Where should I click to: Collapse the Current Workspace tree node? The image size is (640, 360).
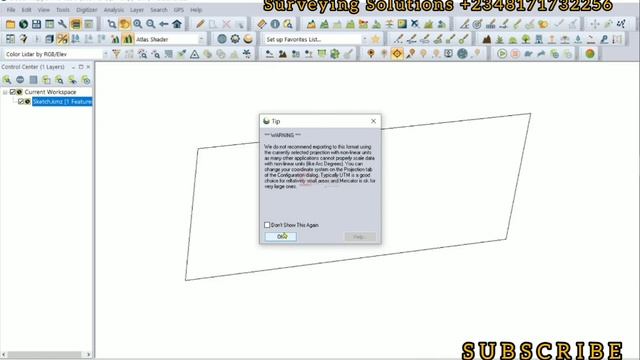[5, 92]
